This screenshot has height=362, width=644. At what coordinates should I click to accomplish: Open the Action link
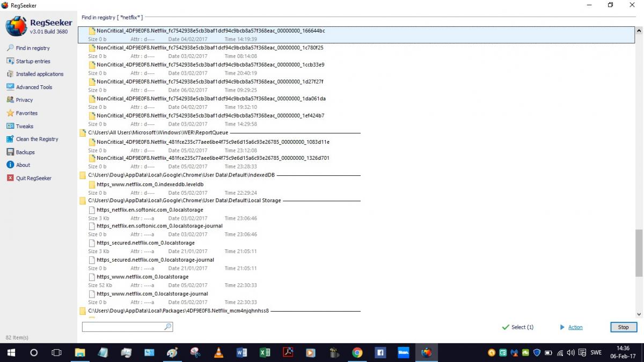(575, 327)
